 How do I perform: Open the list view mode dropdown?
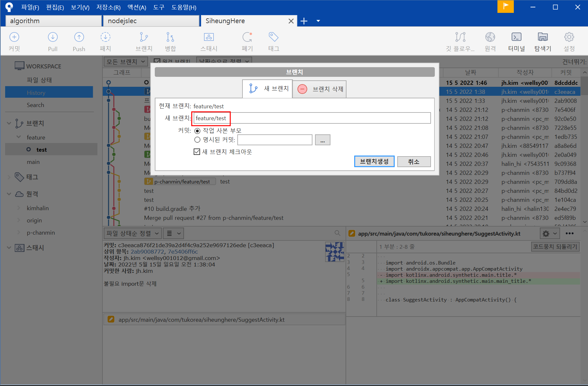173,233
